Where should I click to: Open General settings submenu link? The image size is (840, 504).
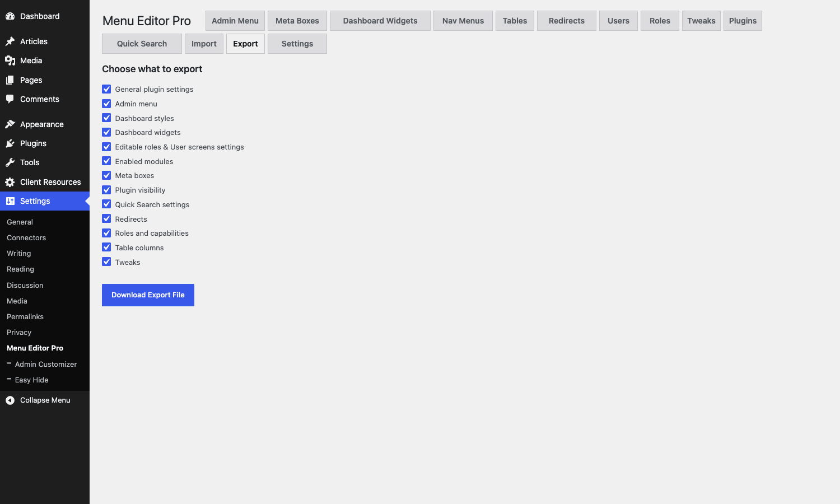pyautogui.click(x=20, y=222)
